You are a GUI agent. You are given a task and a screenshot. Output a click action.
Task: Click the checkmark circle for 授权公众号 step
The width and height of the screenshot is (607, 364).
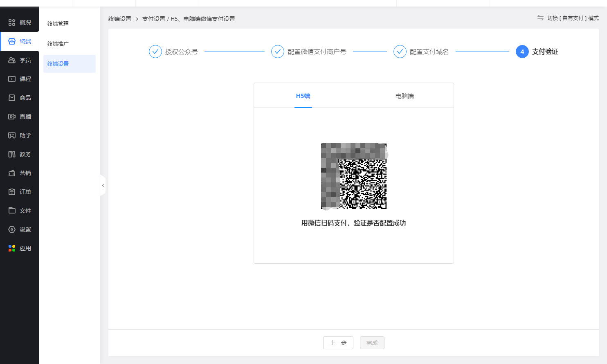coord(155,52)
